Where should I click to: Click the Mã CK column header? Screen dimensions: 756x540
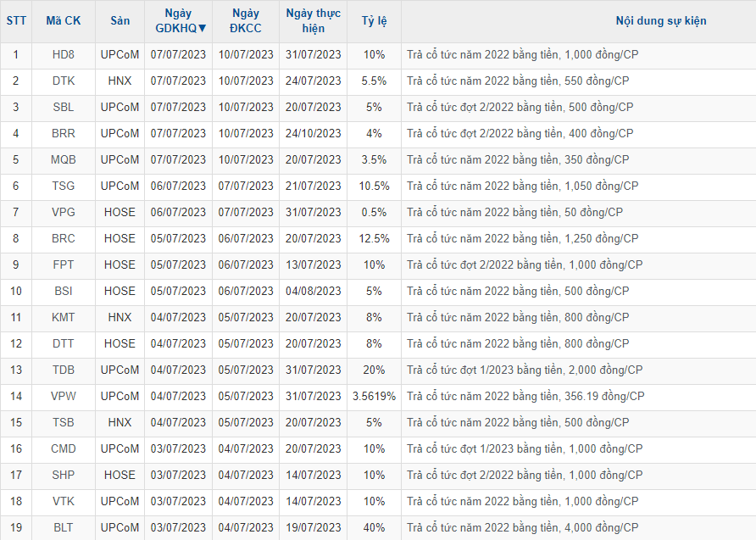tap(63, 21)
